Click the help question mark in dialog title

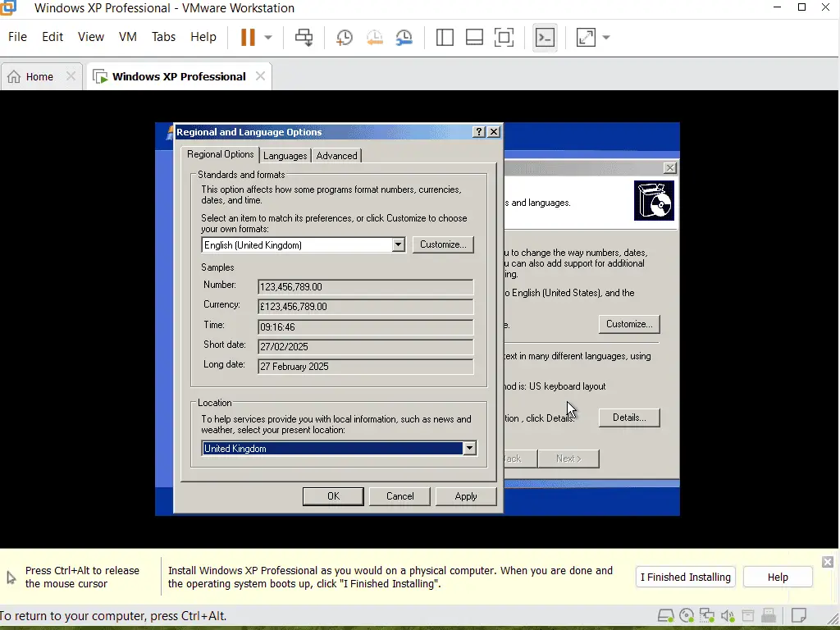(479, 132)
